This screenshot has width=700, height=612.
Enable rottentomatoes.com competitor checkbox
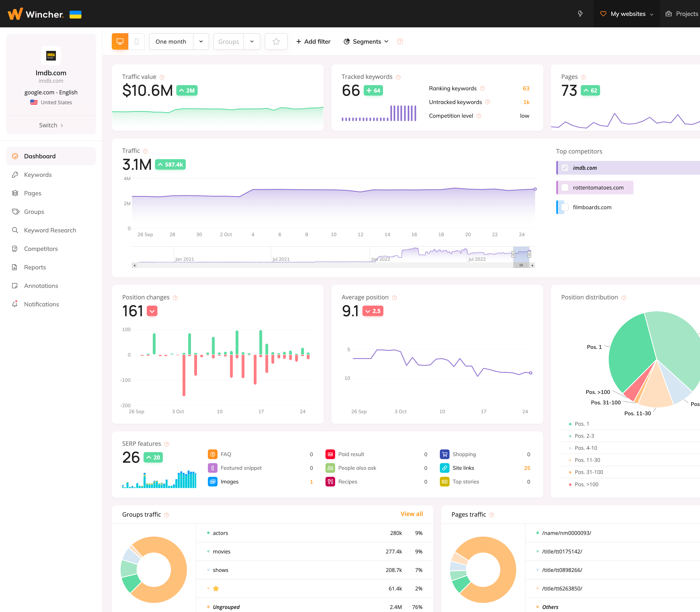(x=565, y=188)
